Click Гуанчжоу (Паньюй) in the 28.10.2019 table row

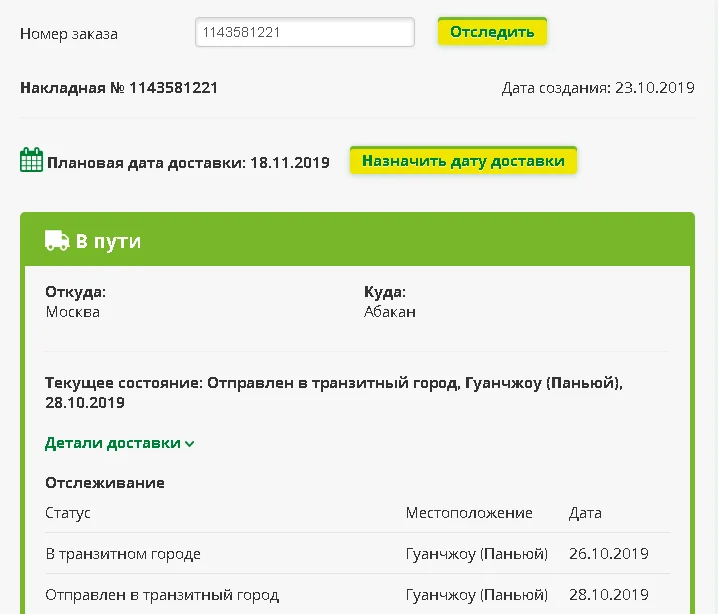click(x=477, y=595)
